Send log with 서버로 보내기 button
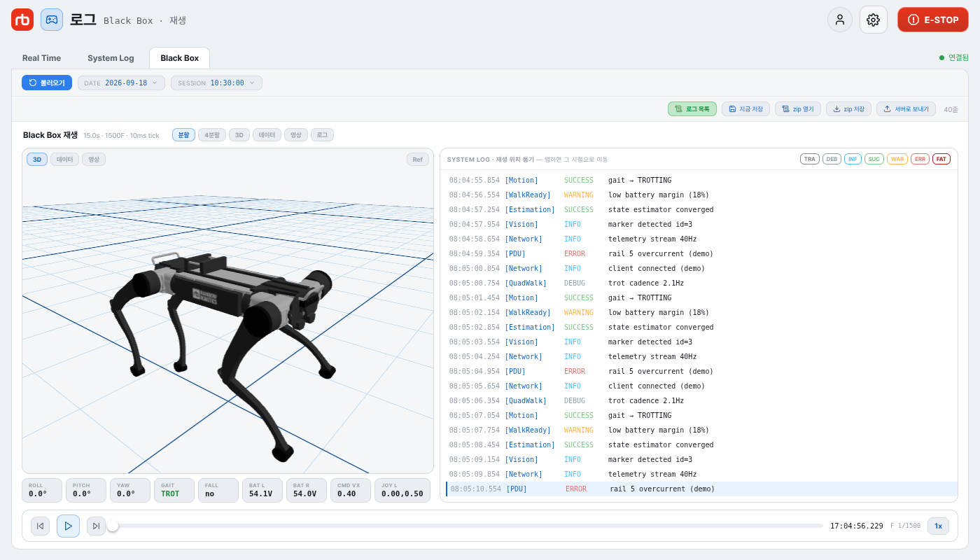 click(x=906, y=109)
